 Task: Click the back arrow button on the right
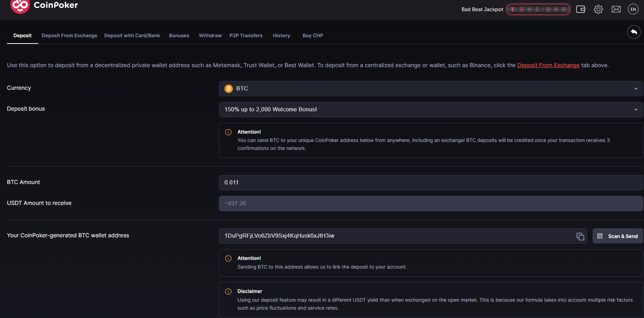point(634,32)
